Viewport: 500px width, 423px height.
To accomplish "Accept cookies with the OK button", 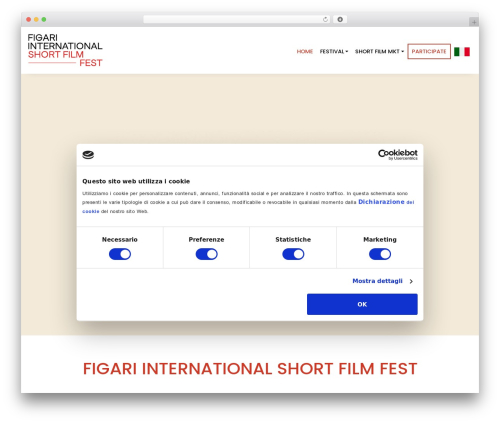I will pyautogui.click(x=362, y=304).
